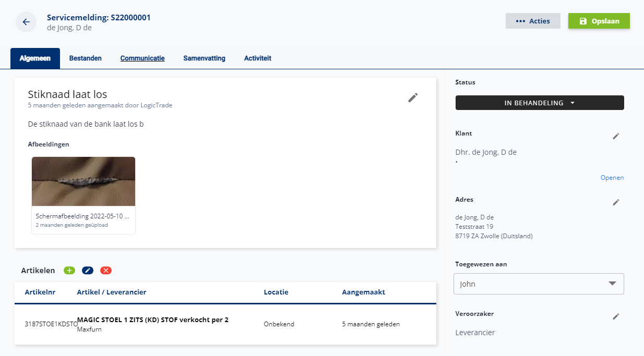Open the IN BEHANDELING status dropdown
The image size is (644, 356).
tap(540, 103)
